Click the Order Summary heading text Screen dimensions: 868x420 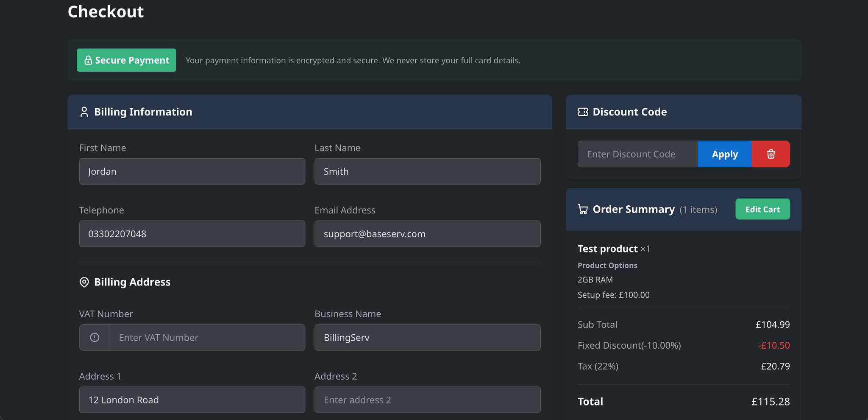pyautogui.click(x=634, y=209)
